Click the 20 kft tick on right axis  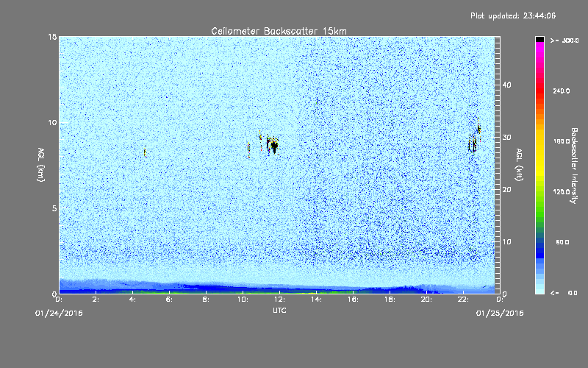click(x=506, y=190)
